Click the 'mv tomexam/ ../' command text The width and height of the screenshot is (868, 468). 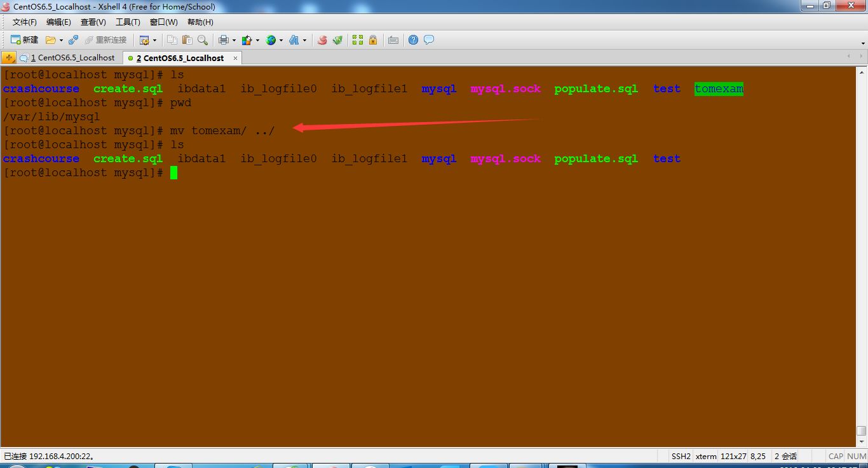222,131
